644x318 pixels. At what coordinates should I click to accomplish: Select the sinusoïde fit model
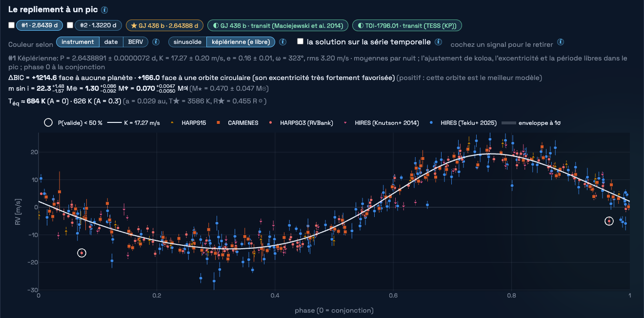tap(187, 42)
